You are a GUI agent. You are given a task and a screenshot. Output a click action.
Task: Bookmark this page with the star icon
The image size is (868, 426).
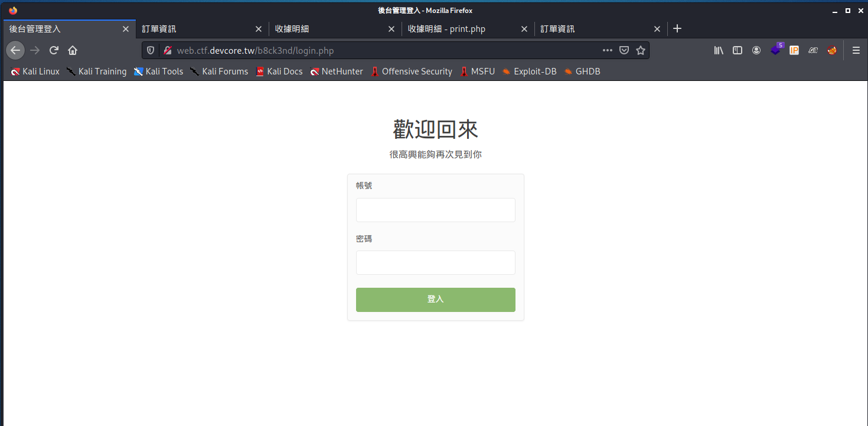640,50
